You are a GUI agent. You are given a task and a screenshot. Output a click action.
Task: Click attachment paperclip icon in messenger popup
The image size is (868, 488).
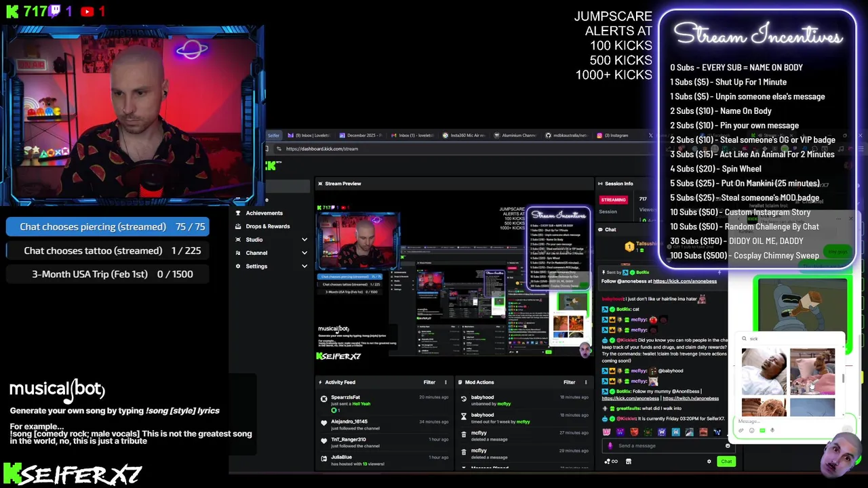pyautogui.click(x=741, y=430)
